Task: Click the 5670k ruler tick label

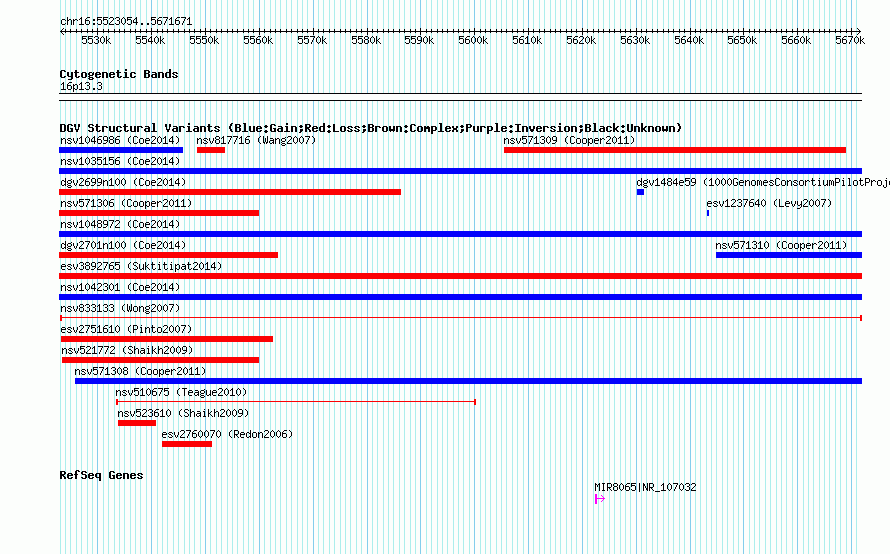Action: pos(850,40)
